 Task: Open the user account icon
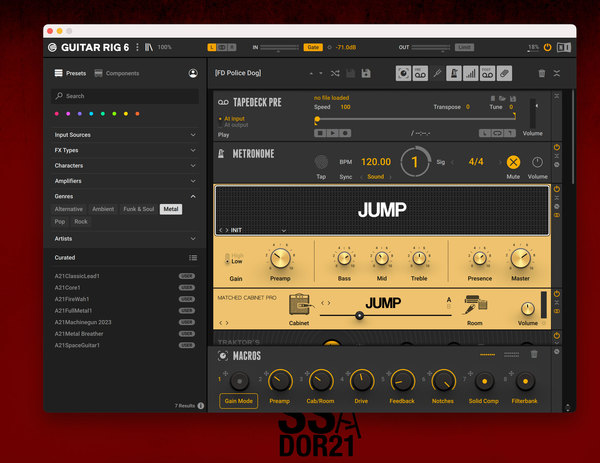click(x=193, y=73)
